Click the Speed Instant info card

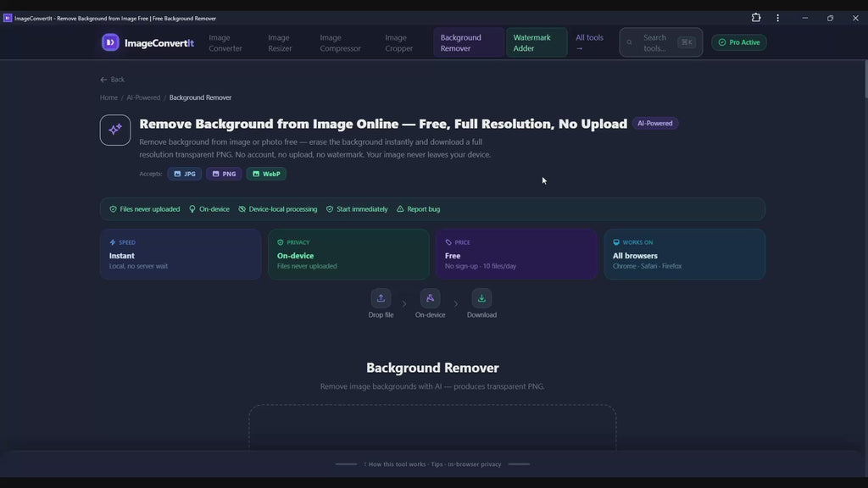pos(181,254)
